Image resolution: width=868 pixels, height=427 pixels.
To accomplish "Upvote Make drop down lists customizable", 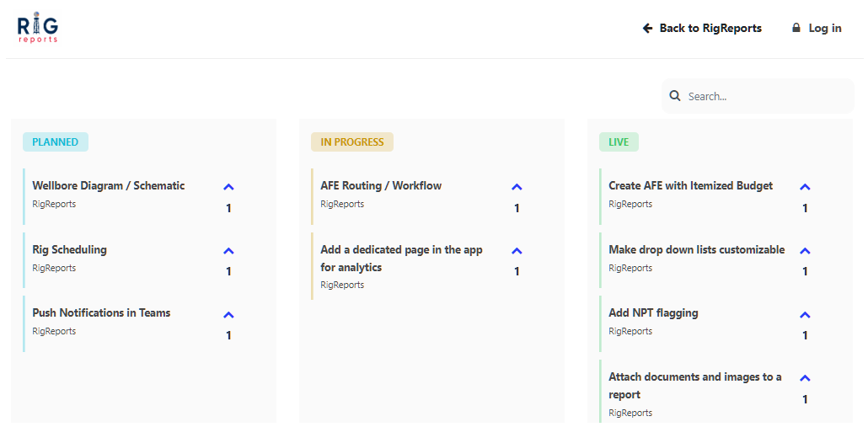I will (x=806, y=251).
